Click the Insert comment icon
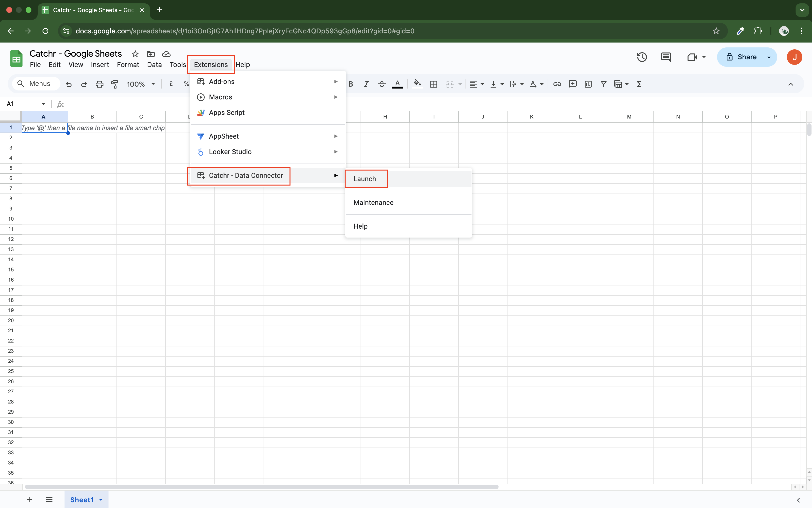Viewport: 812px width, 508px height. point(573,84)
